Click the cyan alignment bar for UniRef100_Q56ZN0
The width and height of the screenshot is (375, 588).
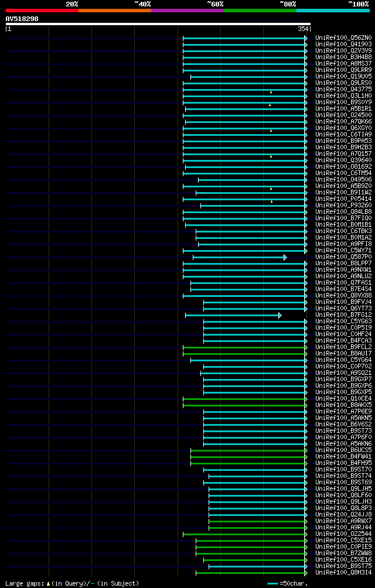tap(244, 38)
